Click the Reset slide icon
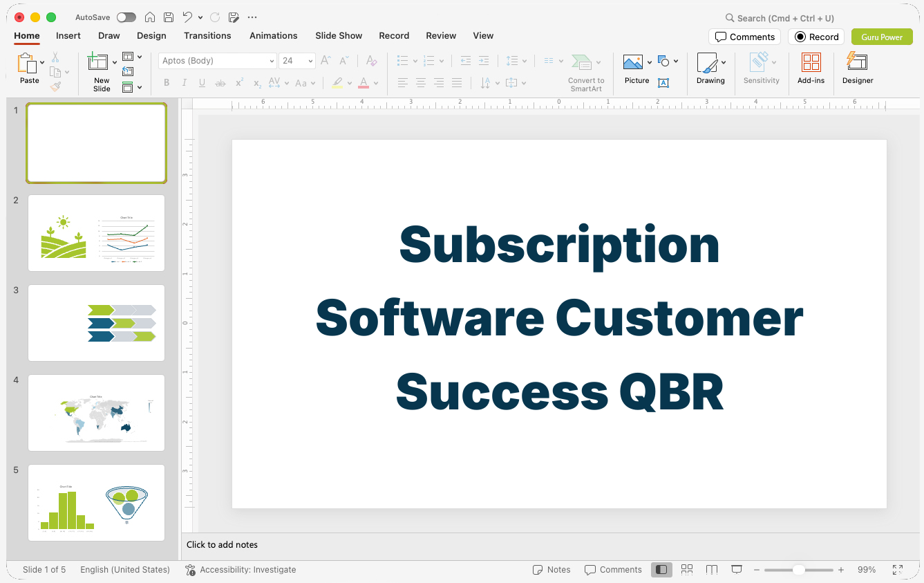Viewport: 924px width, 583px height. [x=128, y=71]
